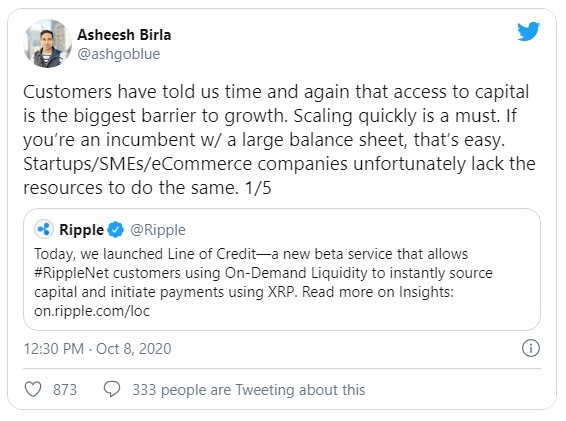The image size is (566, 421).
Task: Click the 1/5 thread marker in the tweet
Action: coord(258,188)
